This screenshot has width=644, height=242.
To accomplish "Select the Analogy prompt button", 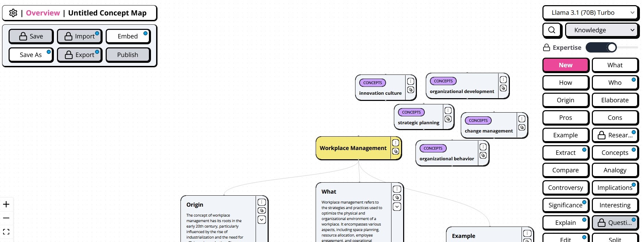I will (615, 170).
